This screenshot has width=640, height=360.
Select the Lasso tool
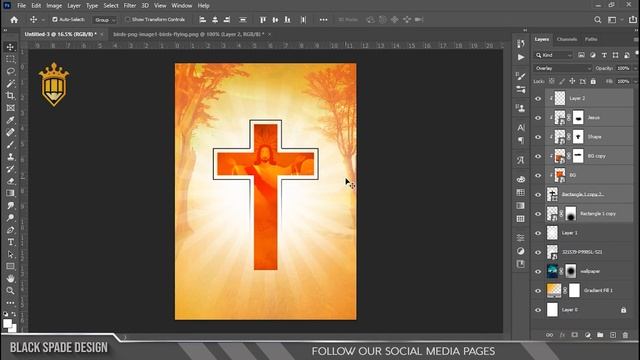[x=11, y=71]
